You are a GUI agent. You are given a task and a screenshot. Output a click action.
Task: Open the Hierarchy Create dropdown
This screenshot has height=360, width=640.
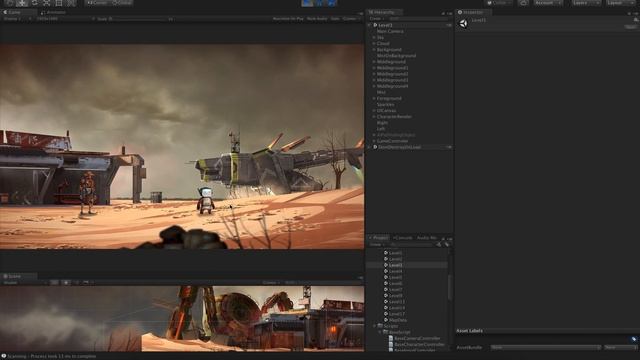click(377, 19)
